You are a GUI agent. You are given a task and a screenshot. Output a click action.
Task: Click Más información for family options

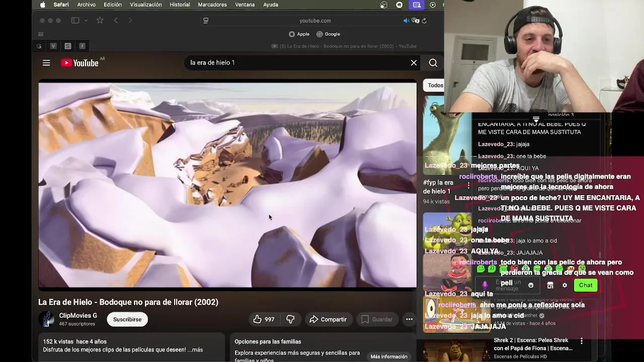pyautogui.click(x=389, y=356)
